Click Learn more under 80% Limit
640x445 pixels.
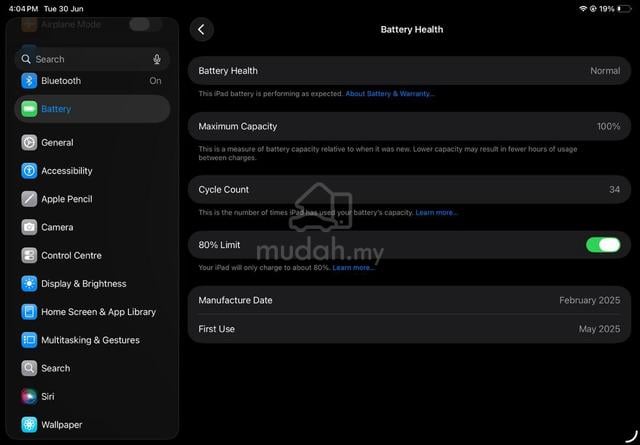click(353, 268)
